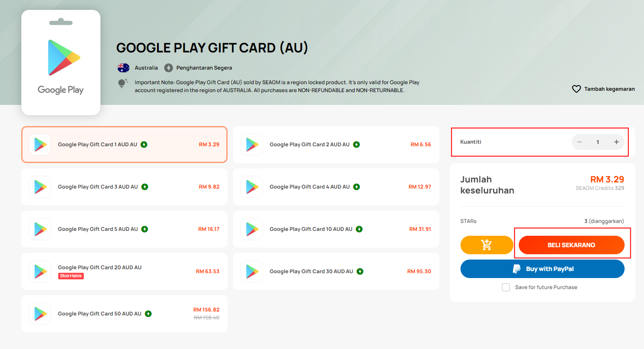Select Google Play Gift Card 20 AUD AU
The height and width of the screenshot is (349, 644).
click(124, 271)
